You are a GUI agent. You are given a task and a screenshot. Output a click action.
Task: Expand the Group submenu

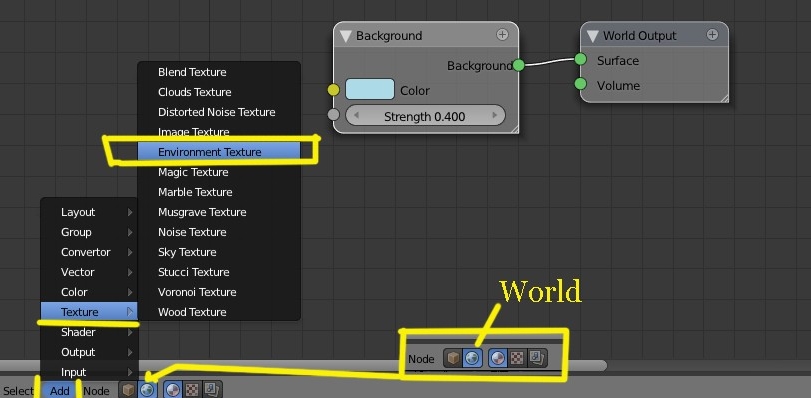89,232
